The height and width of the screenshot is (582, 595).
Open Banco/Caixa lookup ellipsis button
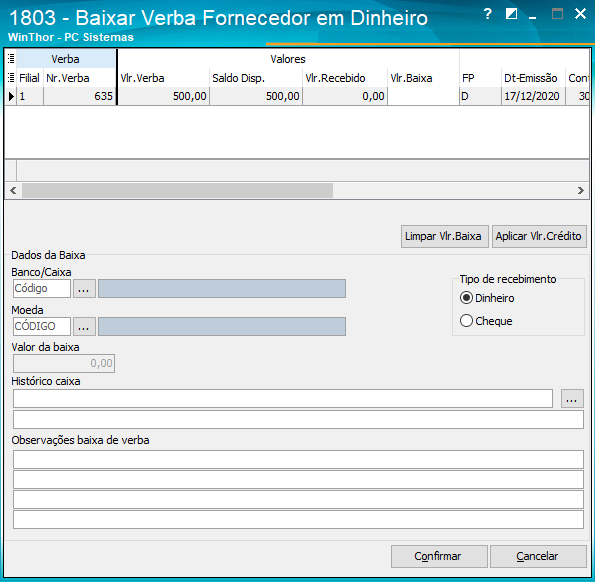click(84, 289)
